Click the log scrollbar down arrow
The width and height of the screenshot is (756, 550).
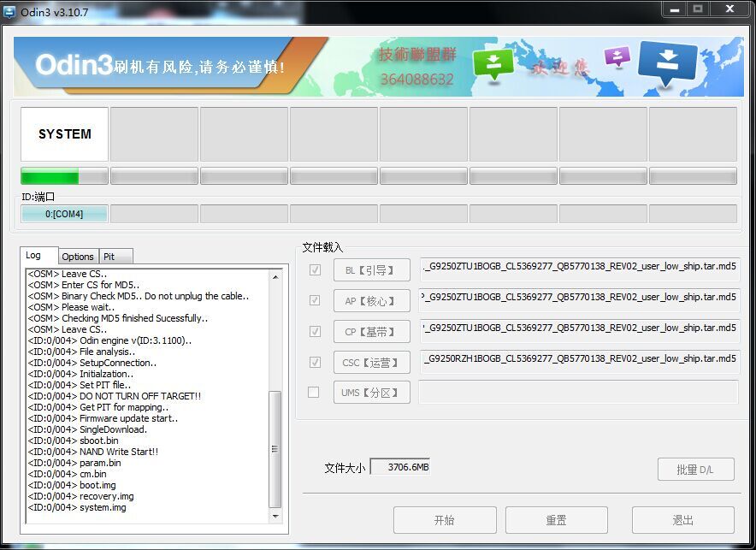(x=275, y=517)
